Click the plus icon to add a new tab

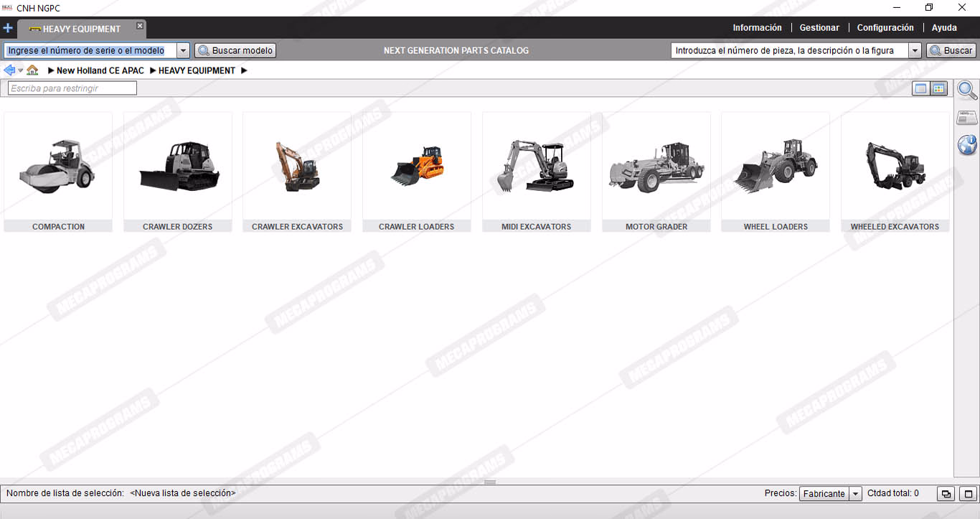pos(8,28)
